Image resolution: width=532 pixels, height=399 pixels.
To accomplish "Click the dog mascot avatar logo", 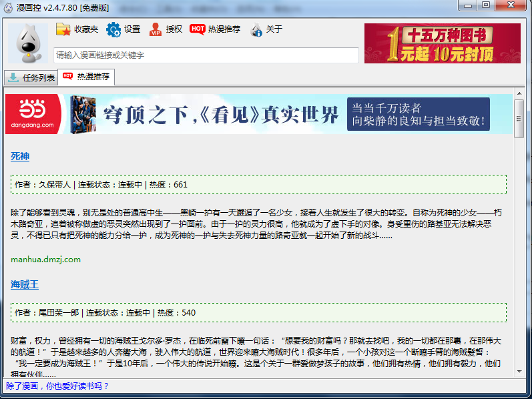I will coord(28,43).
